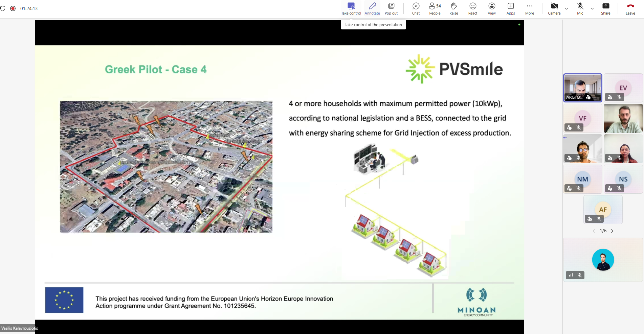Click the people badge icon on EV tile
This screenshot has height=334, width=644.
coord(610,97)
